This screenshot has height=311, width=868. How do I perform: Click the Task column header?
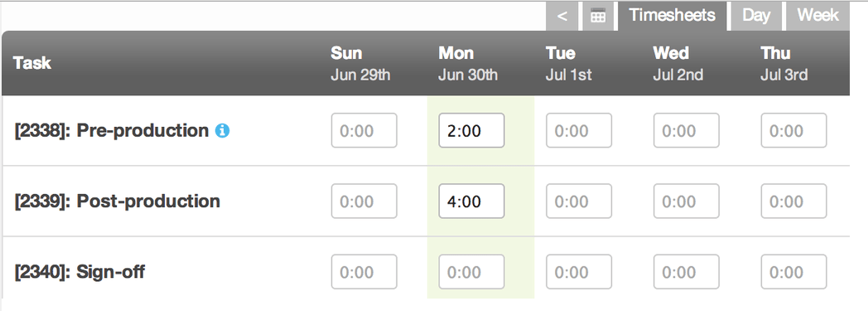(x=32, y=63)
